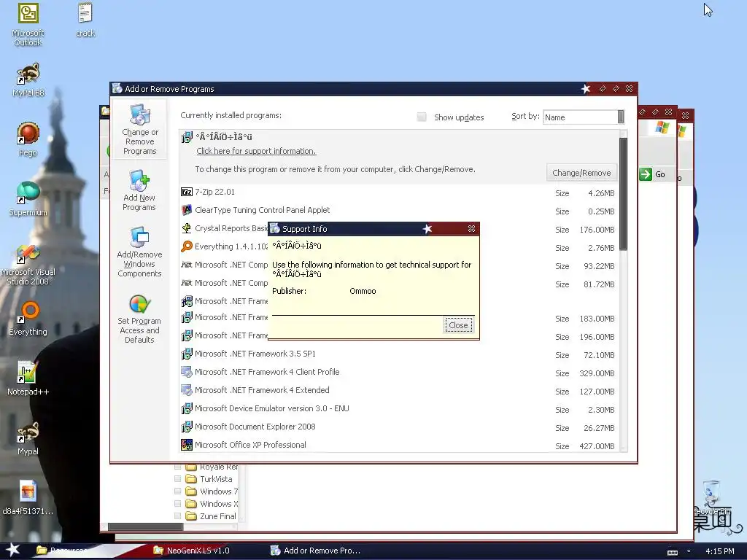The image size is (747, 560).
Task: Click the star Start button on the taskbar
Action: [x=13, y=550]
